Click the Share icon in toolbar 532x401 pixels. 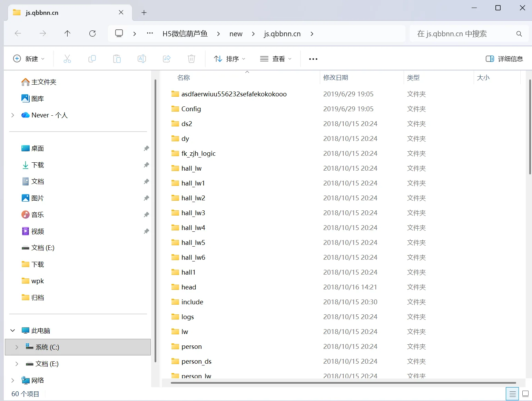pyautogui.click(x=167, y=59)
